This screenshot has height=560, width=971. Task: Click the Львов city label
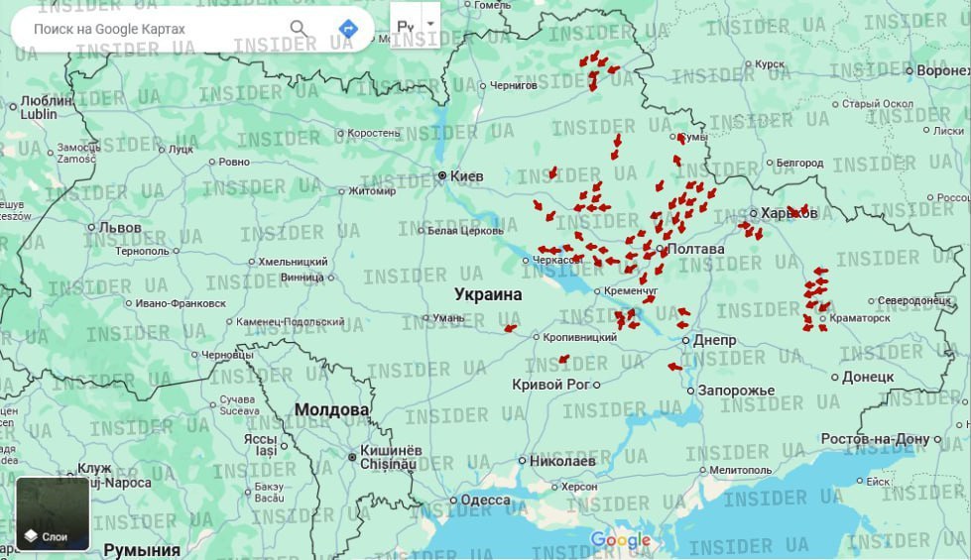coord(119,227)
